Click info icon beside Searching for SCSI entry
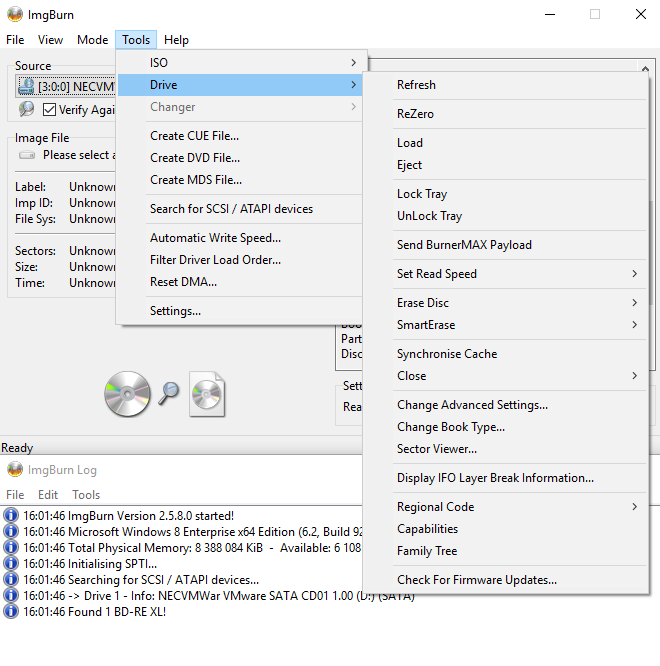This screenshot has width=660, height=666. point(11,579)
